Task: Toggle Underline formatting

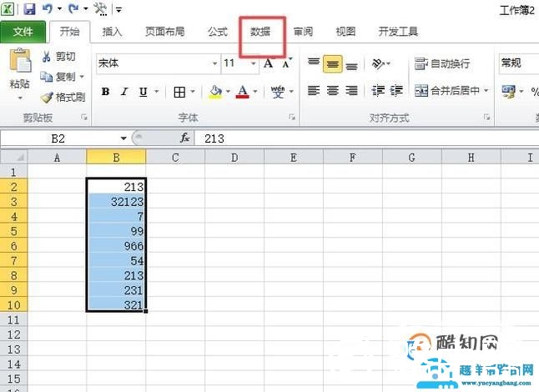Action: click(x=143, y=92)
